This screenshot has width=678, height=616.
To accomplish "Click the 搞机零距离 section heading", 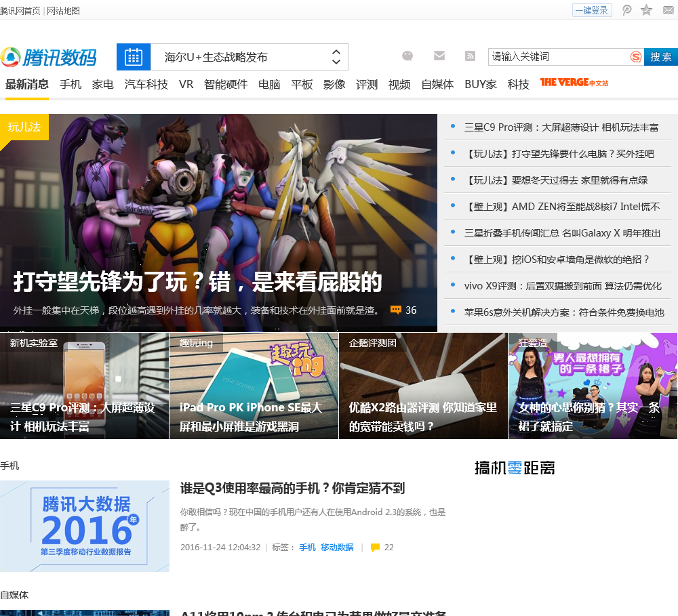I will pos(515,468).
